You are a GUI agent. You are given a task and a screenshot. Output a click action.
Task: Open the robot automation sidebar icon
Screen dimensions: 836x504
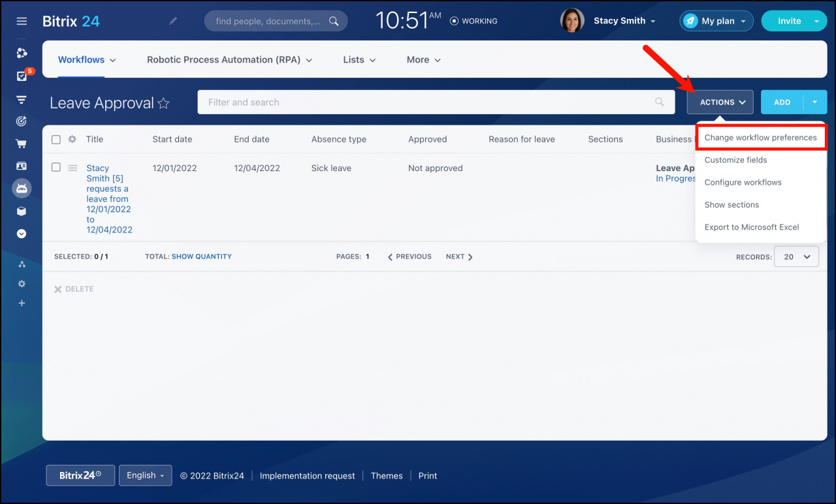coord(22,189)
